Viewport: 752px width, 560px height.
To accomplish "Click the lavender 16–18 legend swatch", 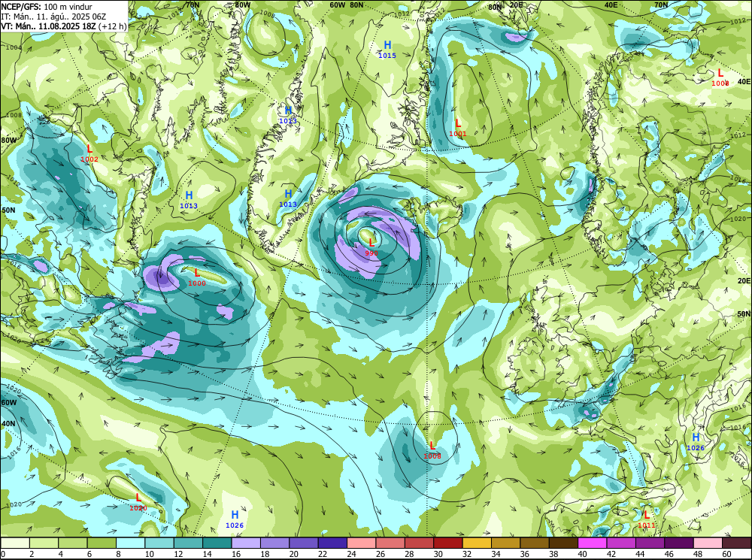I will tap(246, 543).
